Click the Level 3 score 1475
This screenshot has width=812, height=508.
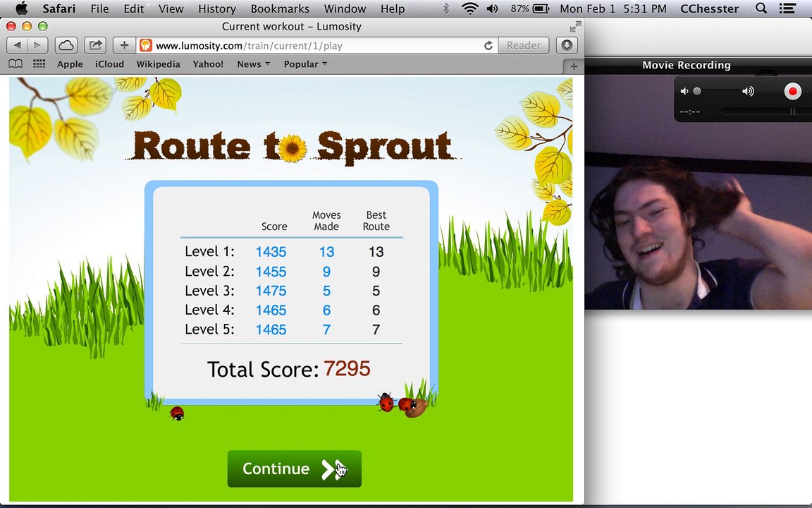click(271, 291)
